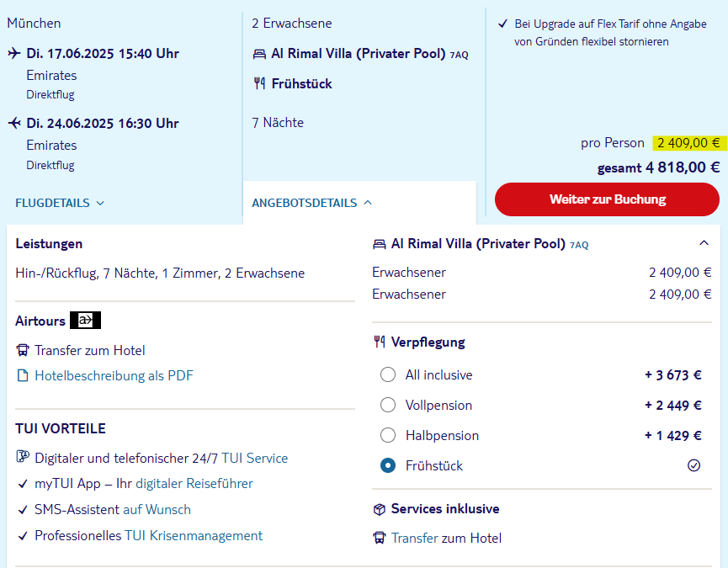
Task: Click the TUI Service phone icon
Action: click(23, 457)
